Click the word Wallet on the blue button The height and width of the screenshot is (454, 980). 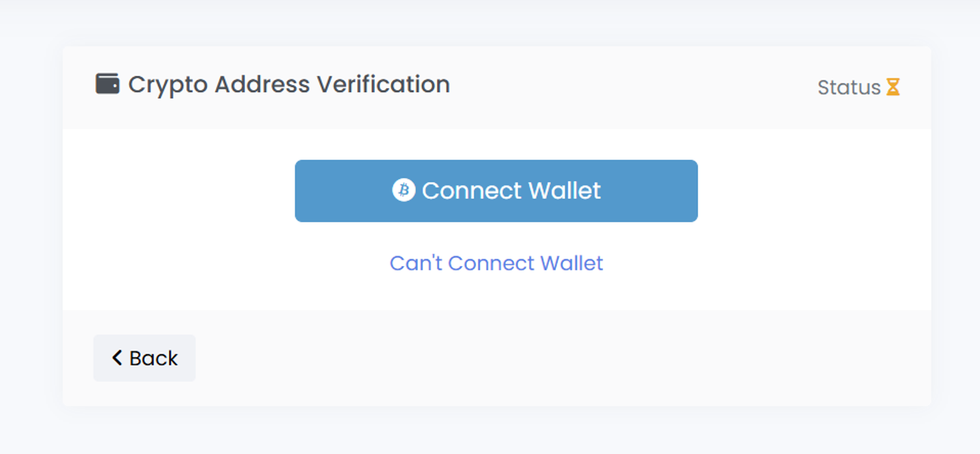[x=565, y=191]
